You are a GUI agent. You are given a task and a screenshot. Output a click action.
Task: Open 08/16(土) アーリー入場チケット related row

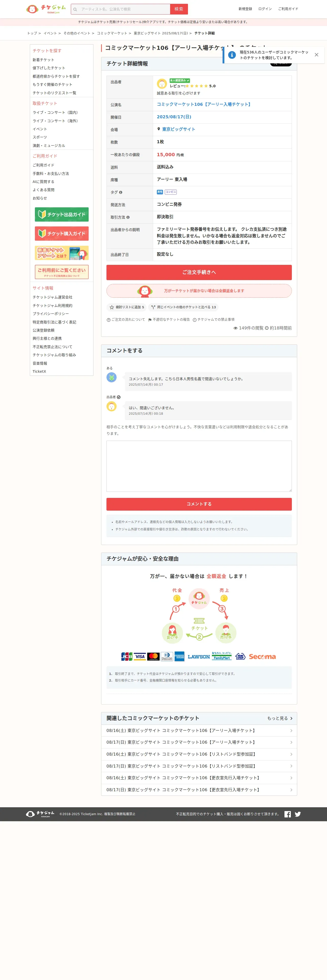(199, 730)
